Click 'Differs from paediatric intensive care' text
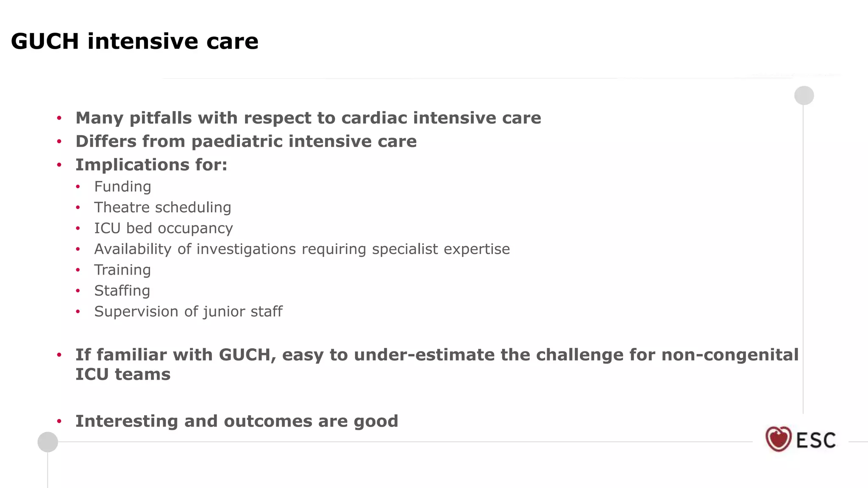The height and width of the screenshot is (488, 868). point(246,141)
